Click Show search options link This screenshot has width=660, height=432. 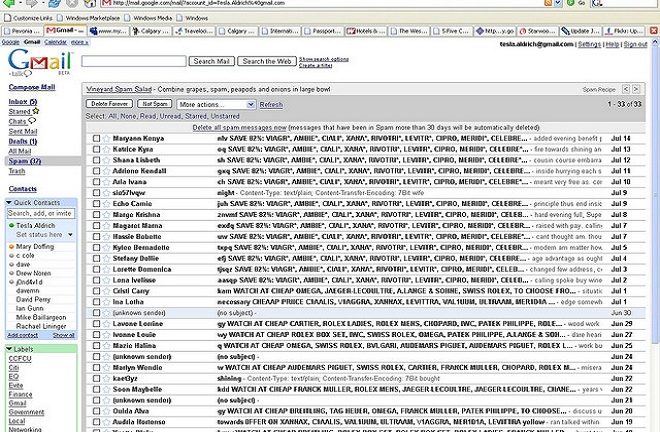[x=324, y=59]
